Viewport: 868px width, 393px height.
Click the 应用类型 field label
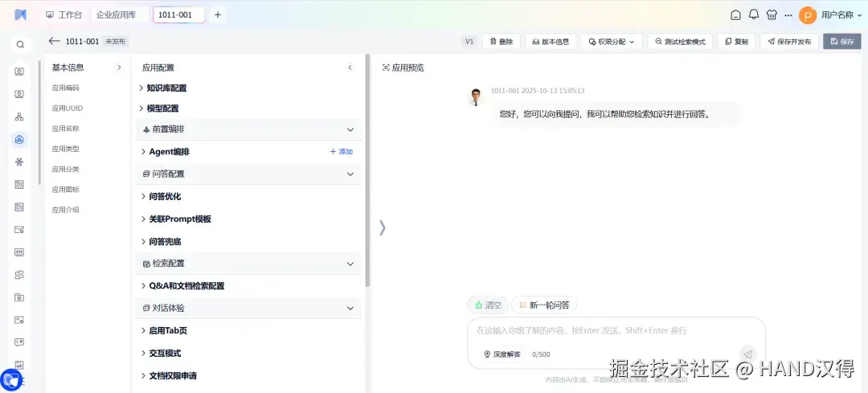(x=65, y=149)
